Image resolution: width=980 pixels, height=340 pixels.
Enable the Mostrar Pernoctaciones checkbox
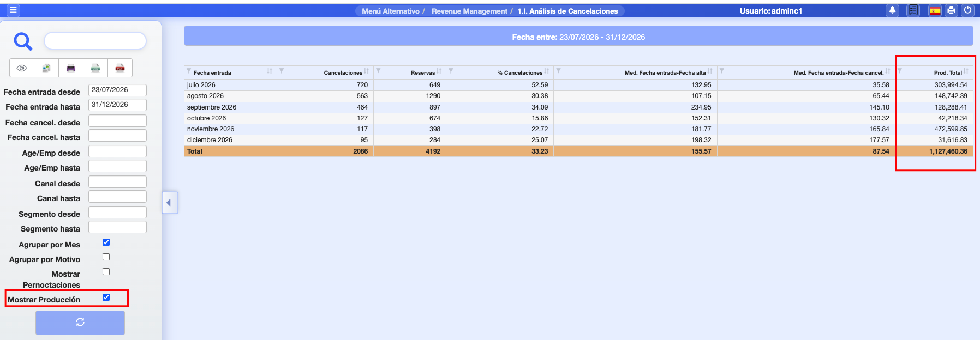click(x=106, y=272)
